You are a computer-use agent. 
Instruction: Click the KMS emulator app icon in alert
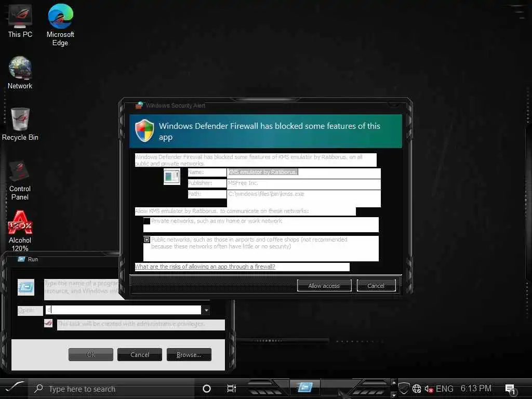coord(171,177)
